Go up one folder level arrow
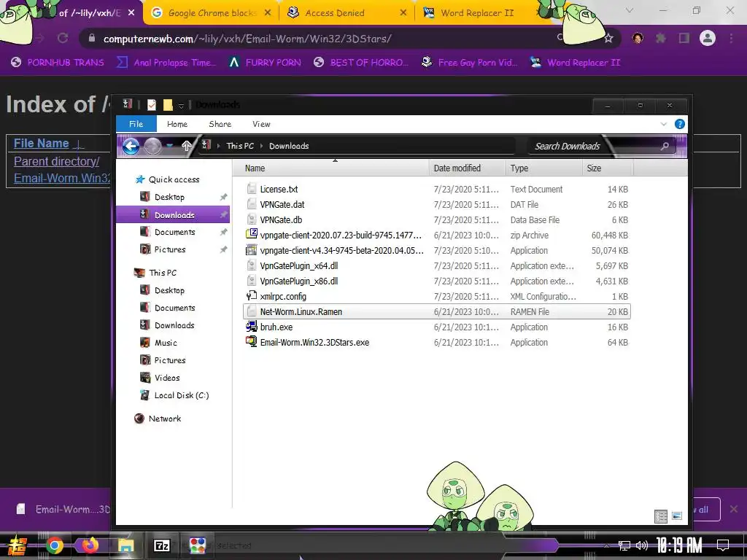 pos(186,146)
